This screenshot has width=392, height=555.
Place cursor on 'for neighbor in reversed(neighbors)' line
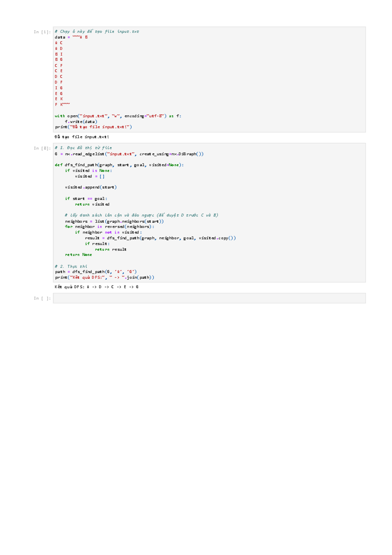pyautogui.click(x=109, y=227)
